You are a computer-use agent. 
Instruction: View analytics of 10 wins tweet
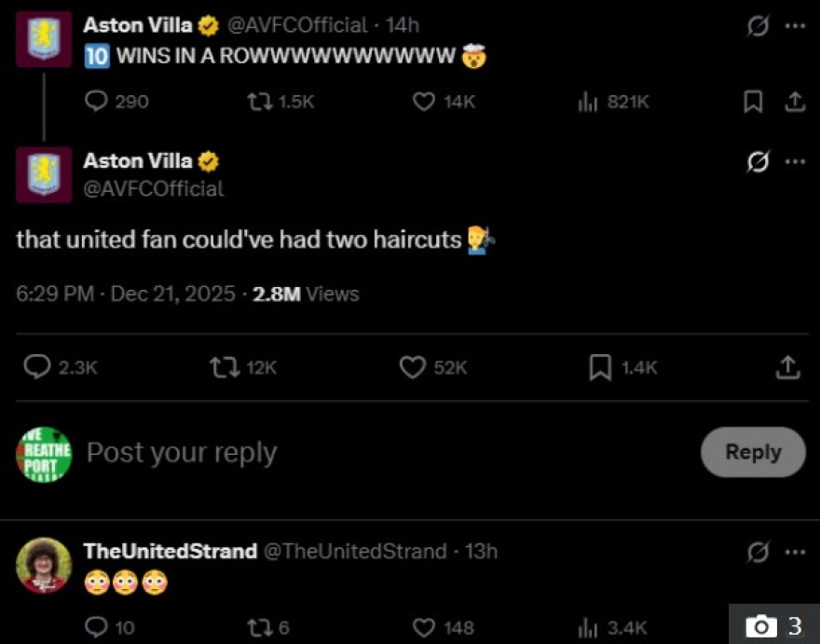tap(588, 102)
